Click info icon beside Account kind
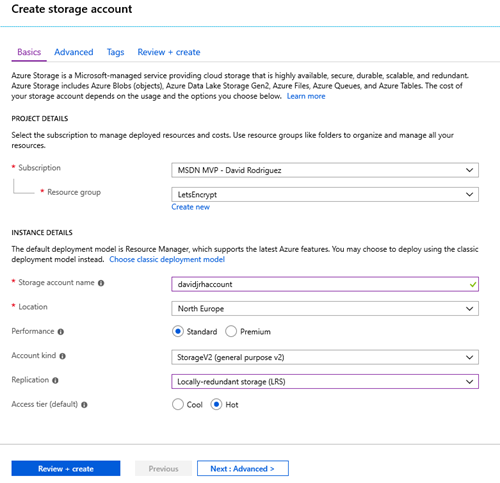 click(x=63, y=356)
